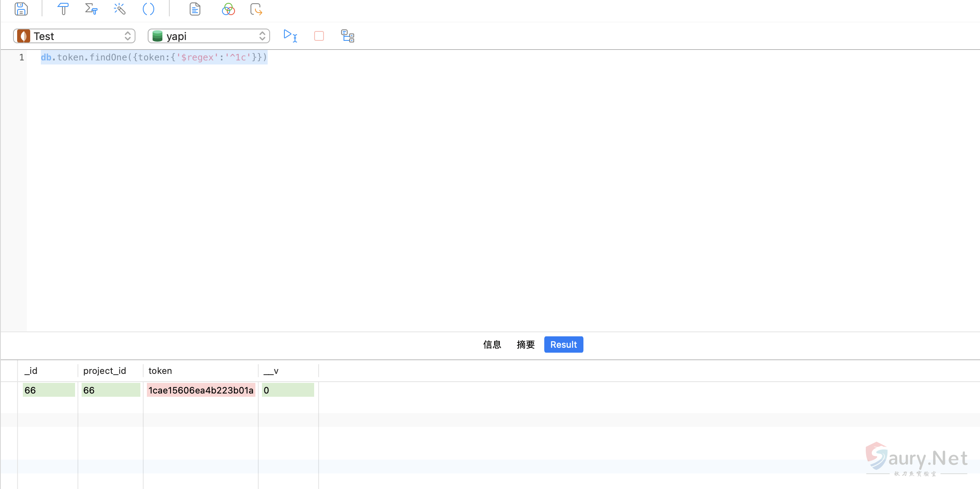
Task: Click the Explain query tree icon
Action: (348, 36)
